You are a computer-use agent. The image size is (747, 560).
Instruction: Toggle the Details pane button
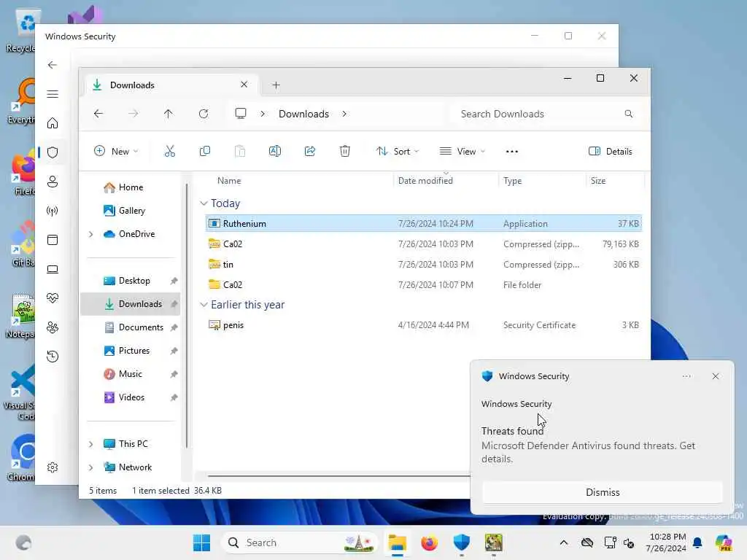(611, 152)
